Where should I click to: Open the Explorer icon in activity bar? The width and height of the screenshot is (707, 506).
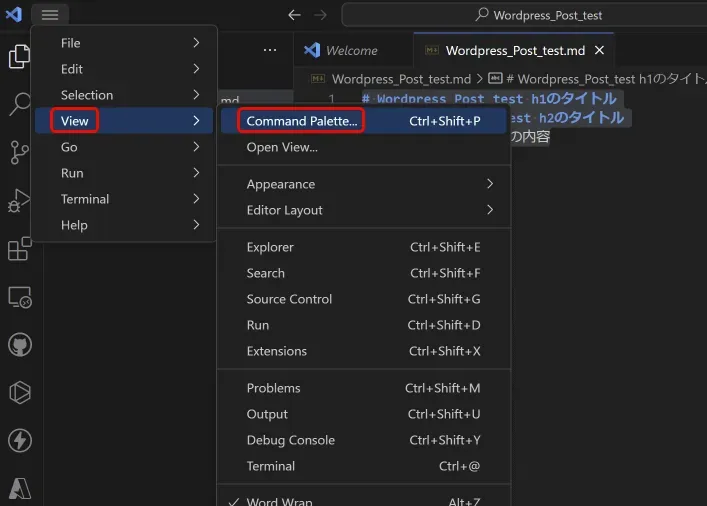point(19,57)
